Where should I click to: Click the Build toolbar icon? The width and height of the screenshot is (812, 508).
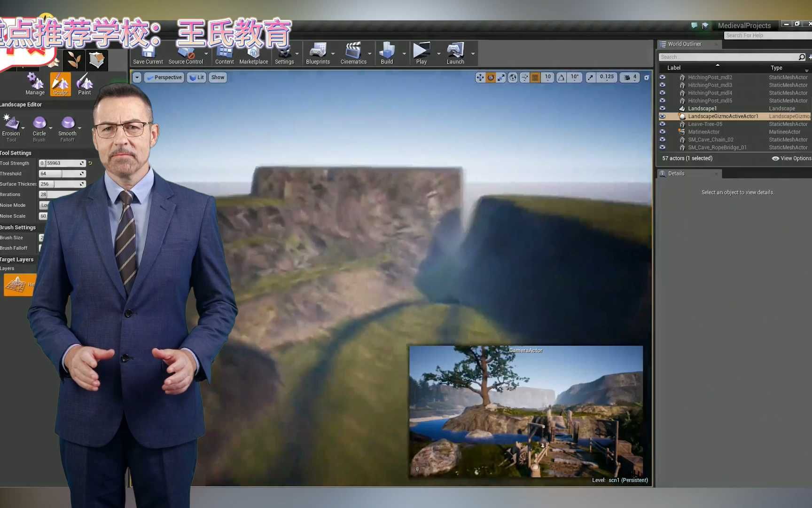pos(387,53)
